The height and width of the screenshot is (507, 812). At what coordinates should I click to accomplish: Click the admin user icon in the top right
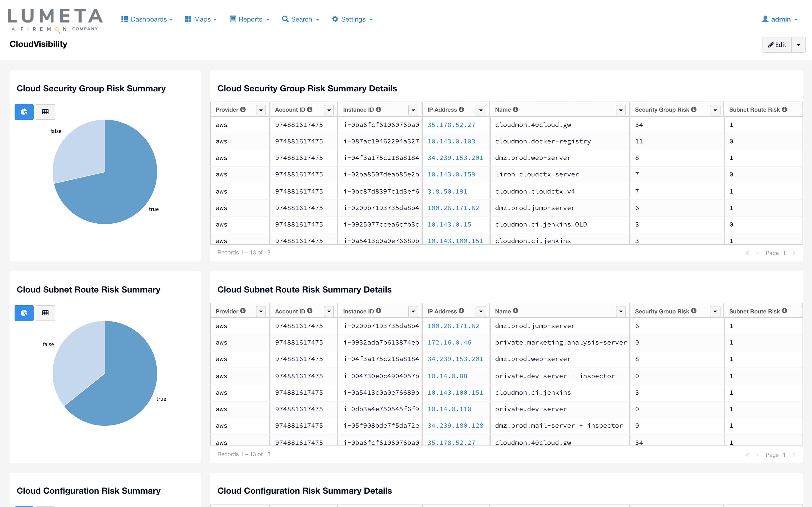pyautogui.click(x=765, y=19)
